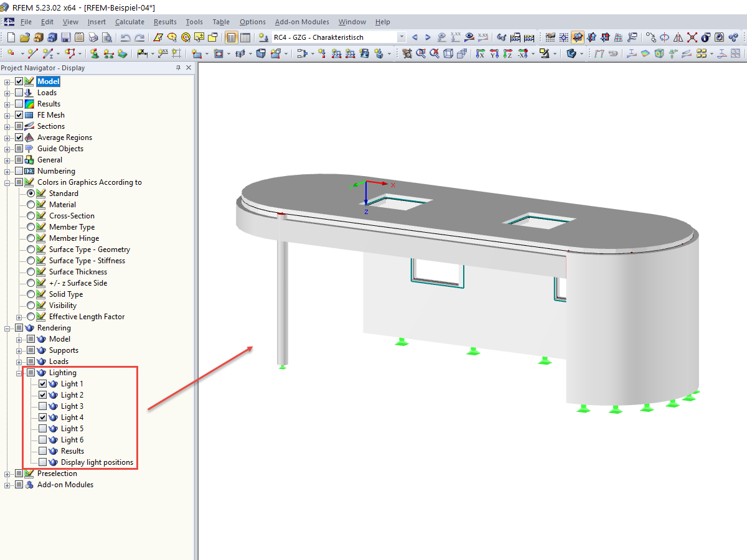Toggle the Table view toolbar icon

click(x=245, y=37)
